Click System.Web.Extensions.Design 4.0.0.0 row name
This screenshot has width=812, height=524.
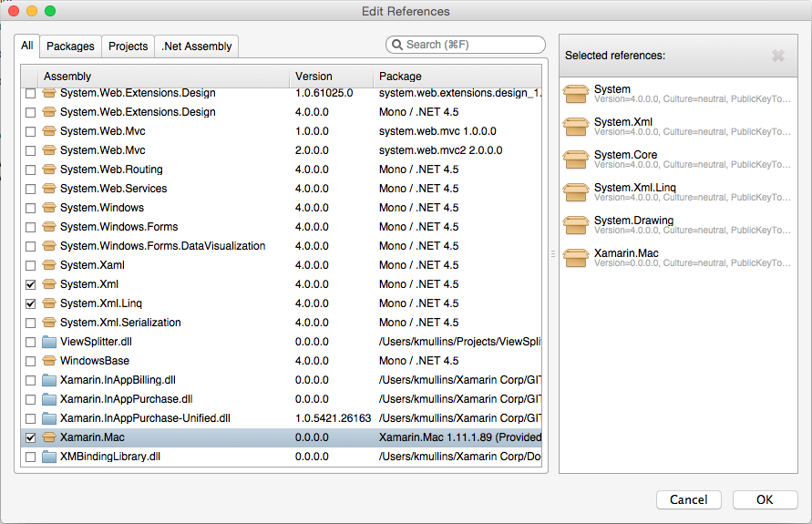click(x=138, y=112)
